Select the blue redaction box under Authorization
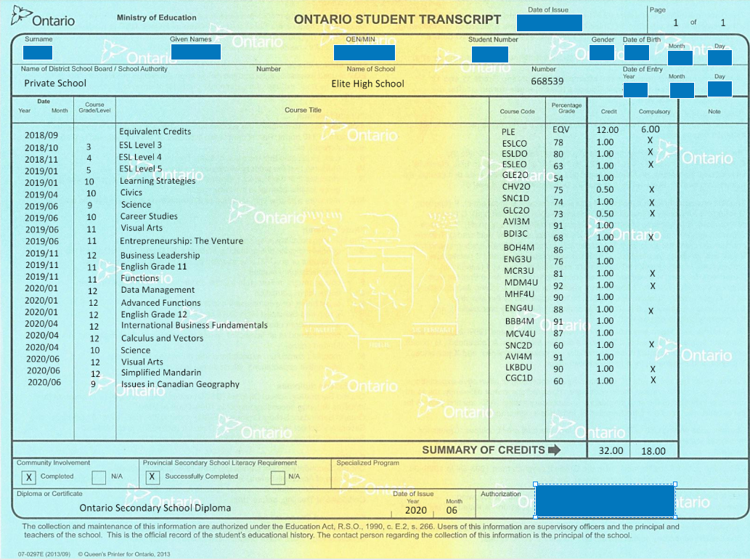This screenshot has width=750, height=560. tap(605, 500)
